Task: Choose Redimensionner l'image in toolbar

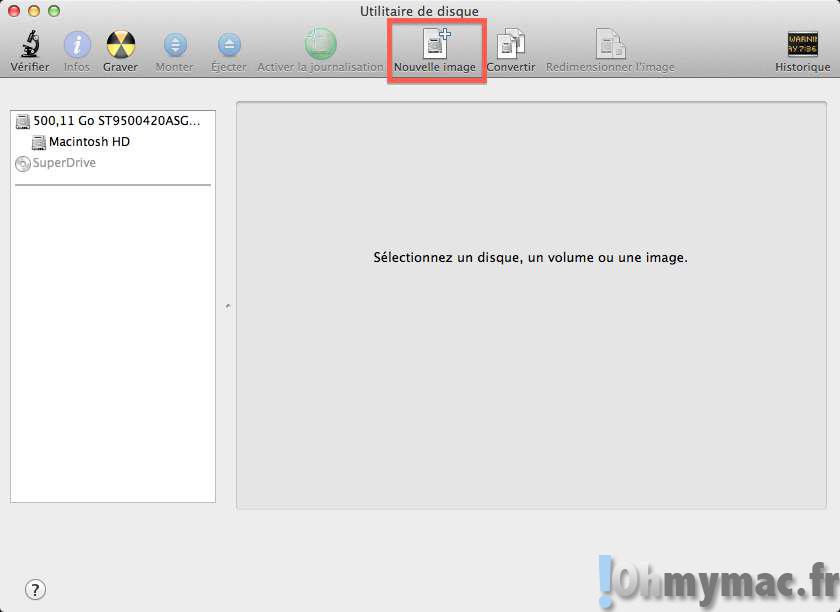Action: point(610,45)
